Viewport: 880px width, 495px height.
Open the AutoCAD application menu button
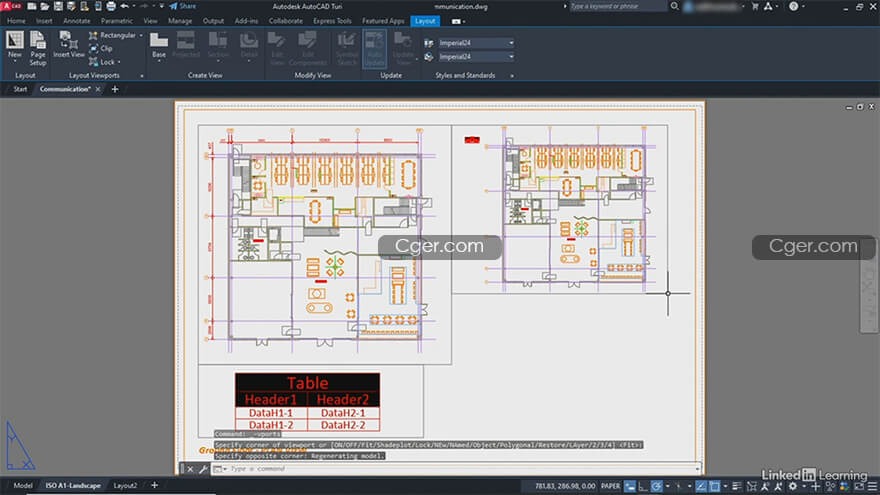(11, 6)
